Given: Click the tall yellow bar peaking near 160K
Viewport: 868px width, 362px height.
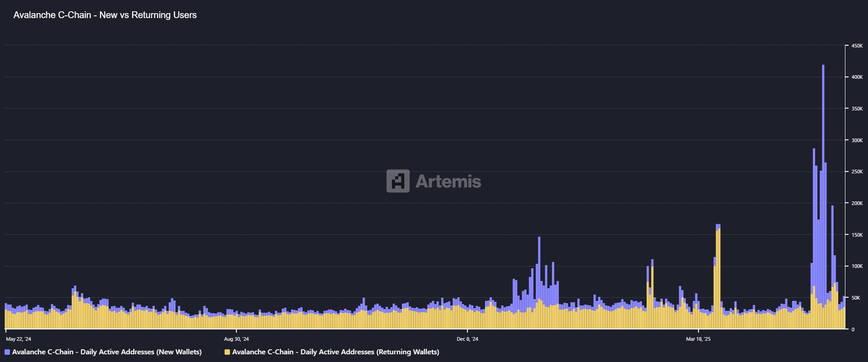Looking at the screenshot, I should (x=719, y=278).
